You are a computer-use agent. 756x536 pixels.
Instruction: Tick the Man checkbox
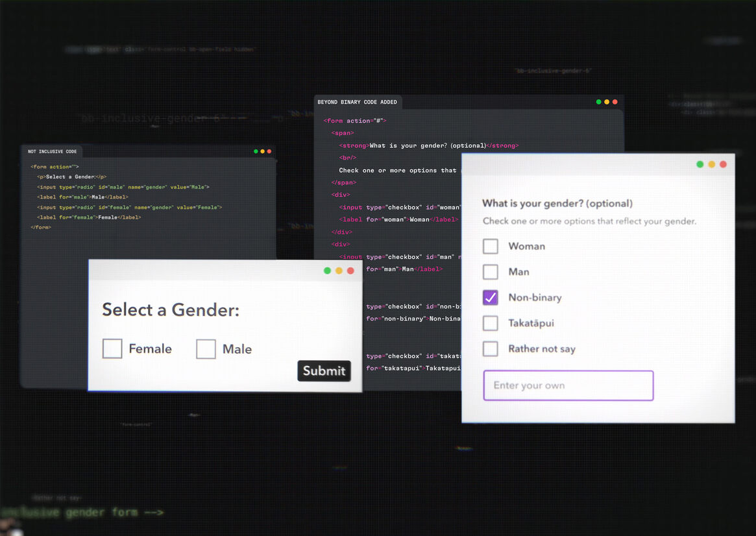491,272
